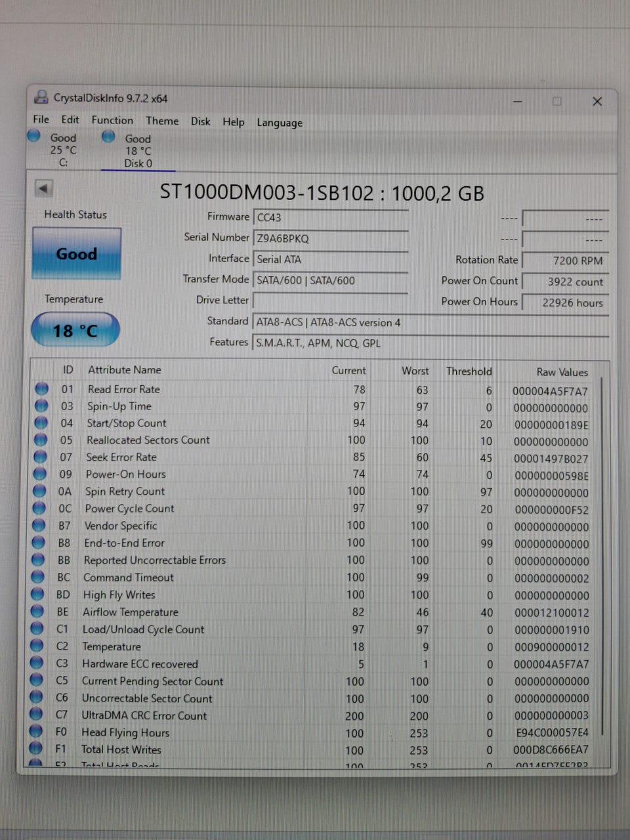Click the Serial Number field

tap(331, 239)
